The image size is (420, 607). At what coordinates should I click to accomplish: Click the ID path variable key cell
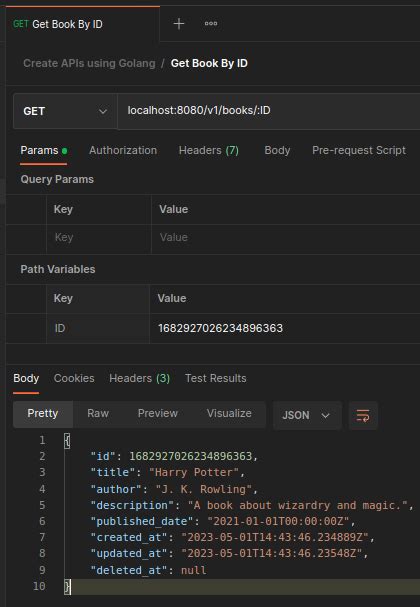click(x=98, y=328)
